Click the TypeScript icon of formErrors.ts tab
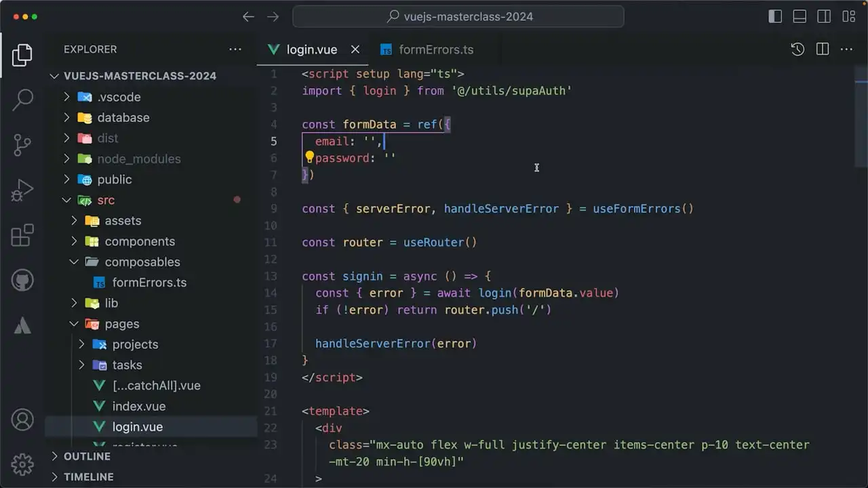 click(387, 50)
